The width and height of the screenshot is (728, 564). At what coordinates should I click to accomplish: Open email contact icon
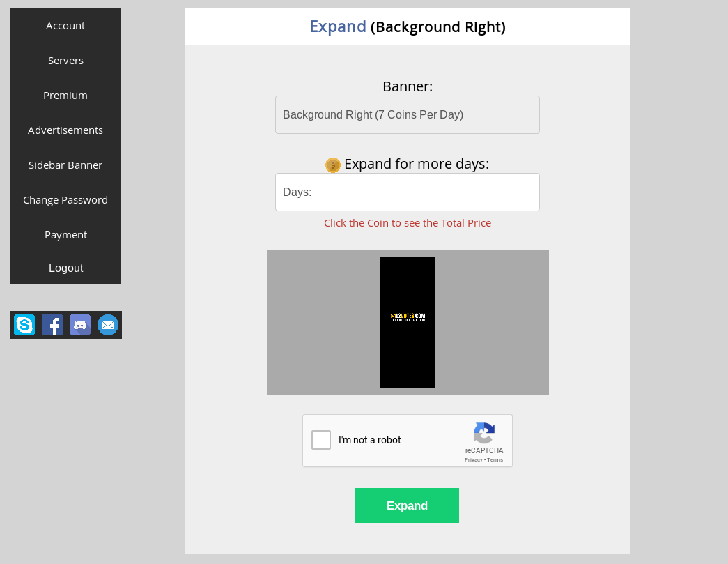pyautogui.click(x=108, y=325)
